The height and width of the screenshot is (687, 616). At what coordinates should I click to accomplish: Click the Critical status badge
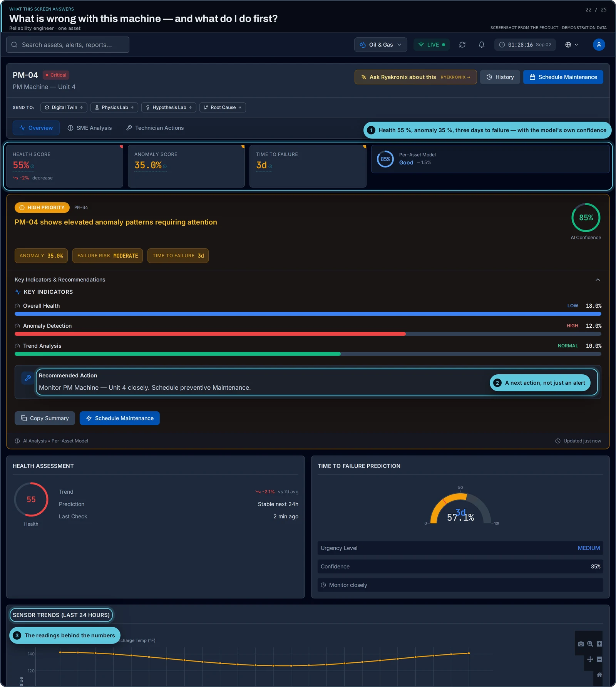pyautogui.click(x=56, y=75)
